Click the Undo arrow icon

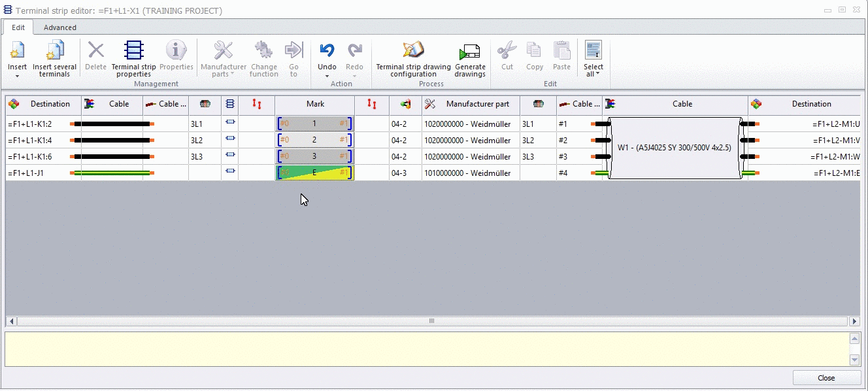(x=327, y=50)
